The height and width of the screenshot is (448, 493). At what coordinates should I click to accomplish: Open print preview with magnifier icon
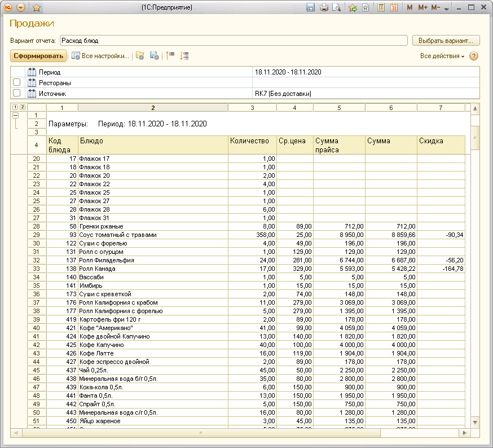[336, 7]
